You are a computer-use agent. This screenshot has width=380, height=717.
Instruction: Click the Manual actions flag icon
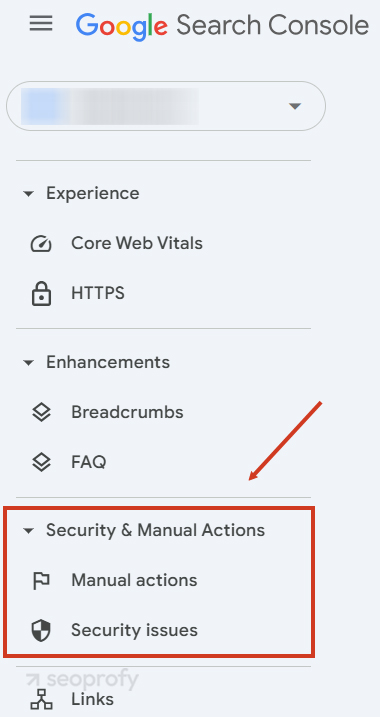41,581
